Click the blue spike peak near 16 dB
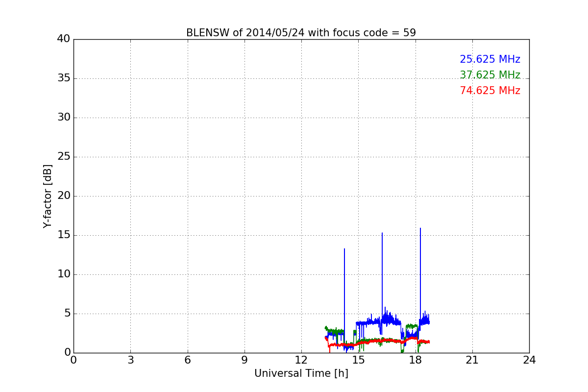Image resolution: width=588 pixels, height=392 pixels. (x=420, y=228)
